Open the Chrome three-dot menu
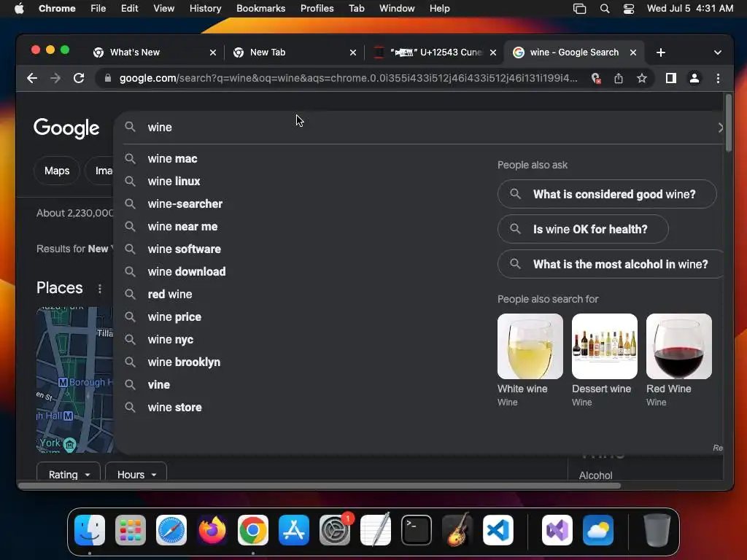747x560 pixels. coord(718,78)
